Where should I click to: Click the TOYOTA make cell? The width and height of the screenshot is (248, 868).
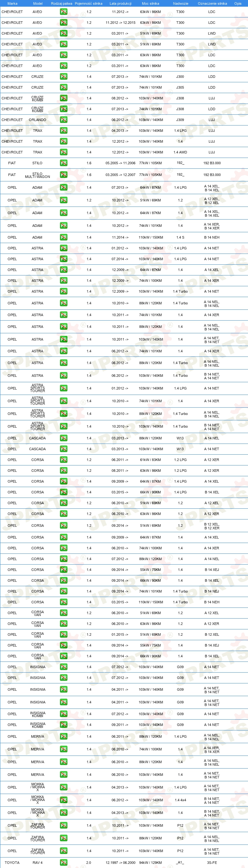tap(12, 863)
